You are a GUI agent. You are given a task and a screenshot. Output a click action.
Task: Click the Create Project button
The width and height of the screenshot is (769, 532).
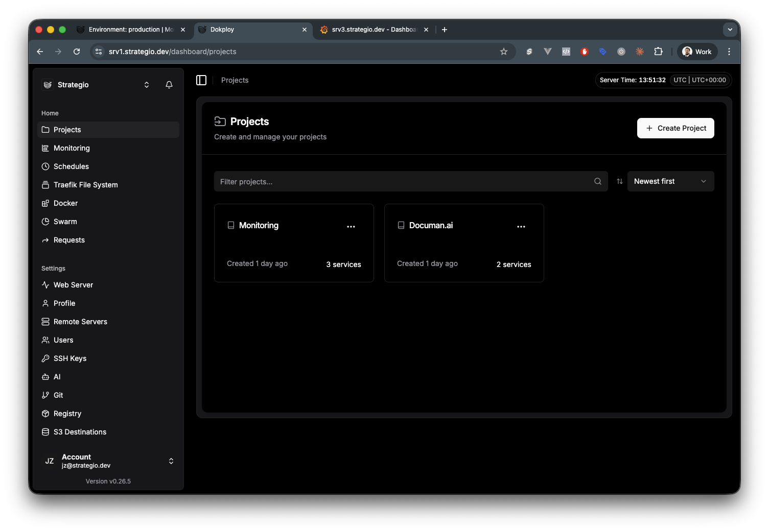pyautogui.click(x=675, y=128)
